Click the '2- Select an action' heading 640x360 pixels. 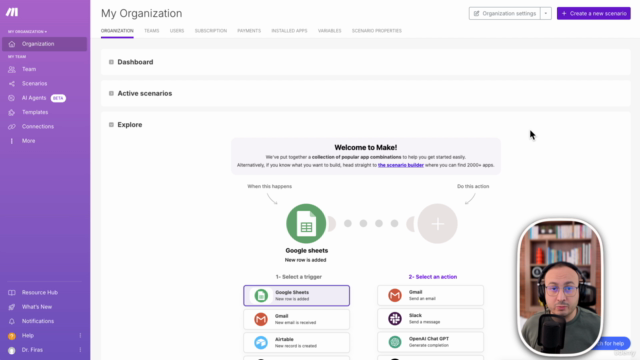click(x=433, y=277)
